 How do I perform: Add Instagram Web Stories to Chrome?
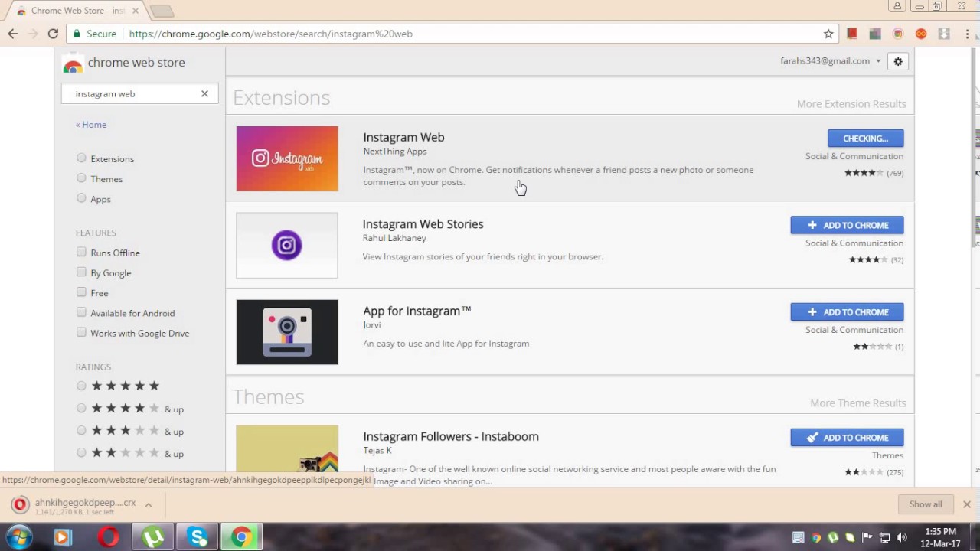coord(847,225)
